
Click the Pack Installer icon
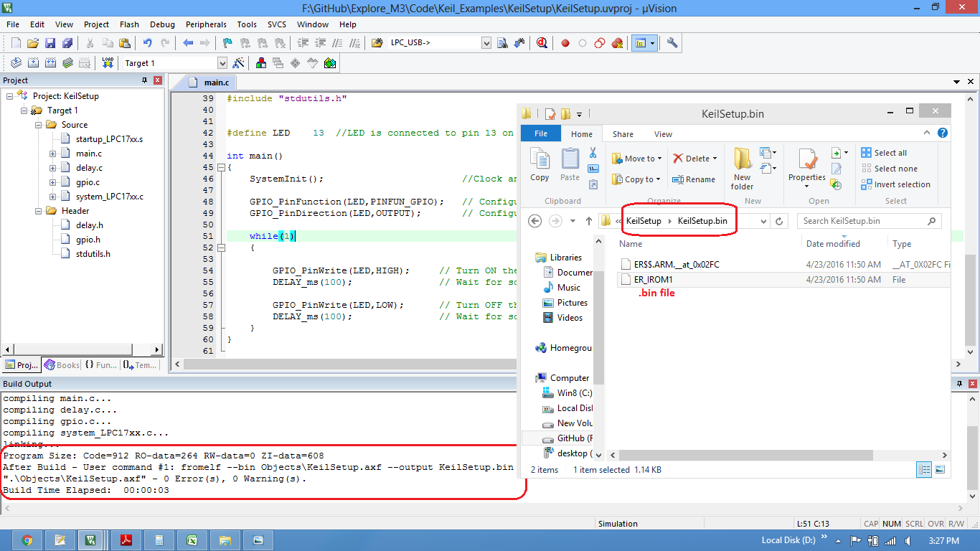pos(329,63)
